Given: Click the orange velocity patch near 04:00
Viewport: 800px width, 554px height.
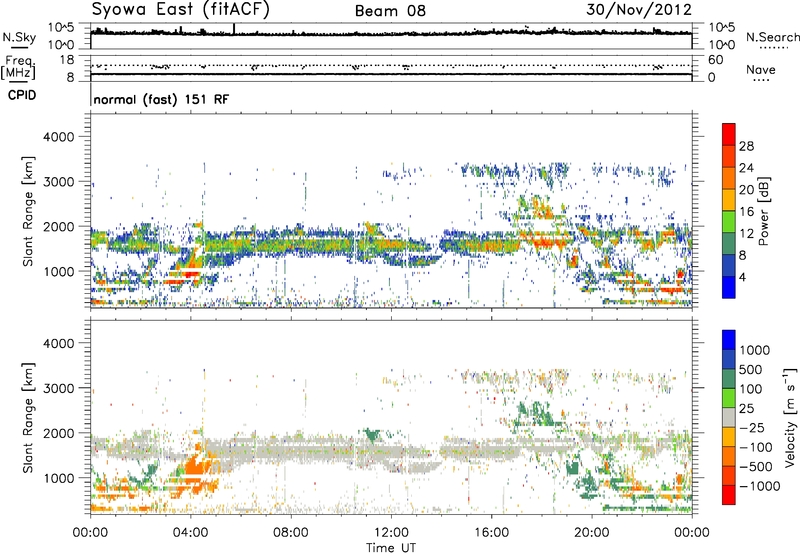Looking at the screenshot, I should tap(196, 466).
